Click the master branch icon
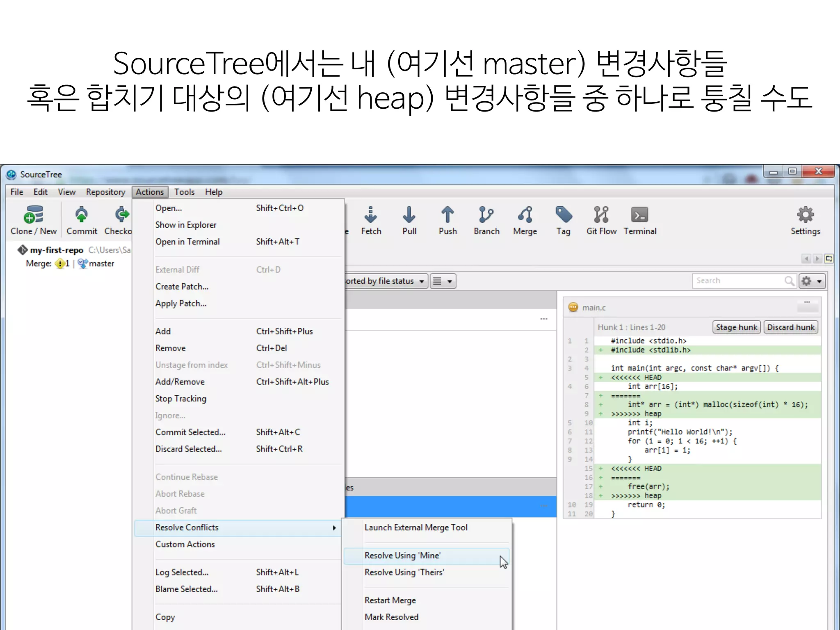The image size is (840, 630). (x=82, y=263)
